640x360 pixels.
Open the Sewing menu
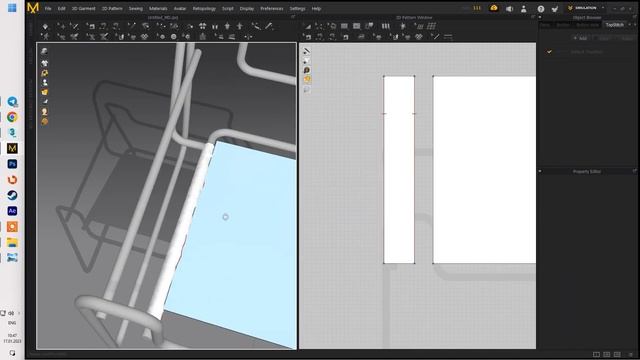(136, 9)
